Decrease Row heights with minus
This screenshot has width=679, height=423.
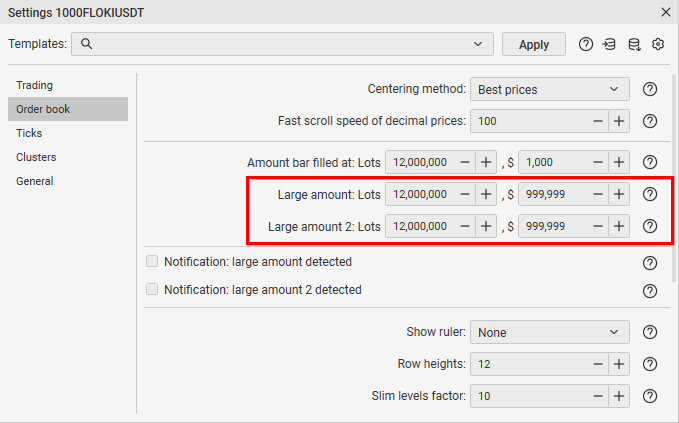[598, 364]
